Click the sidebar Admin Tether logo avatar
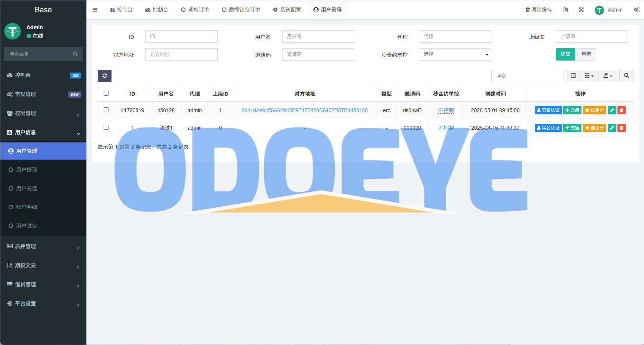This screenshot has height=345, width=644. pos(13,31)
